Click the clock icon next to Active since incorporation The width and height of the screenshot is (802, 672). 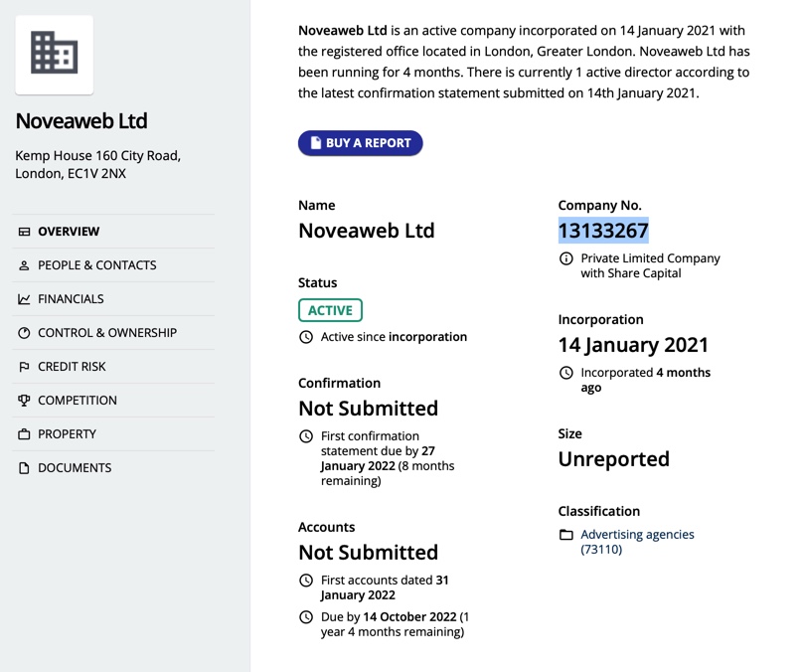(306, 337)
